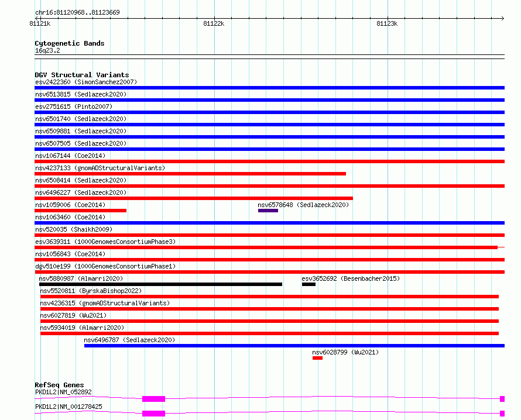Click nsv1056843 (Coe2014) label

[x=70, y=254]
